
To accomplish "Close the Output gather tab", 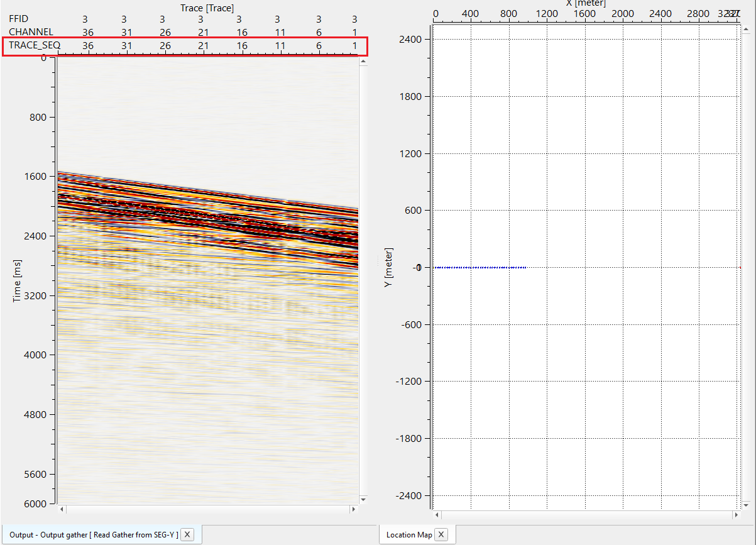I will pyautogui.click(x=188, y=535).
